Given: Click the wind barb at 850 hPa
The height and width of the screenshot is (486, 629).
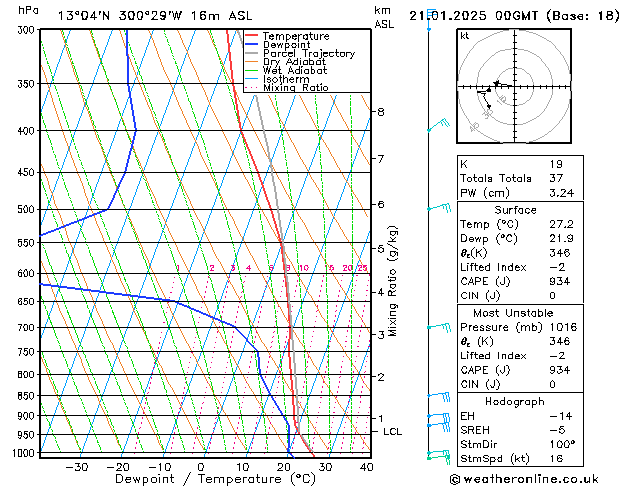Looking at the screenshot, I should [438, 397].
